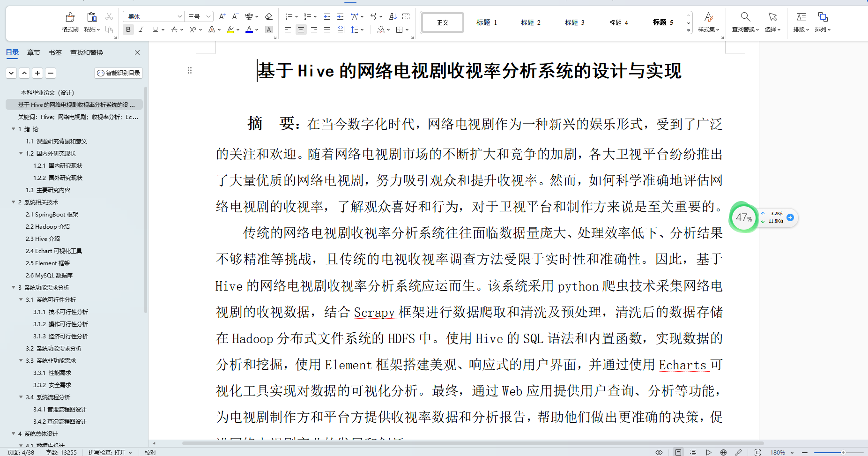Toggle Italic formatting
Viewport: 868px width, 456px height.
coord(141,30)
